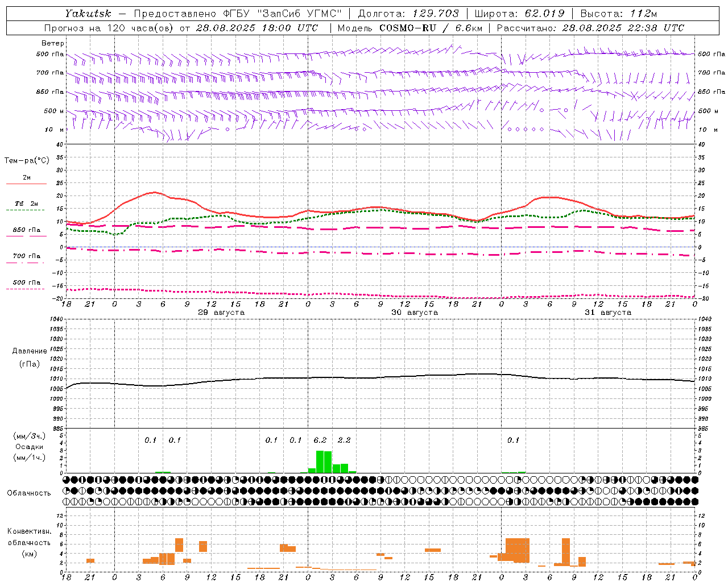Select forecast start 28.08.2025 18:00 UTC
Screen dimensions: 728x582
[257, 28]
